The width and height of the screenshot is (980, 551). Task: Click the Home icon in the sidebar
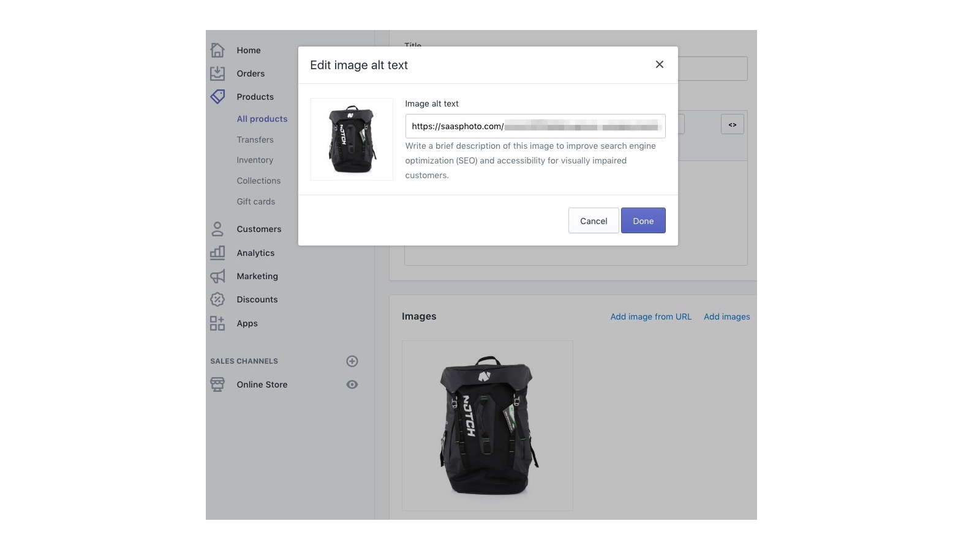pos(217,49)
